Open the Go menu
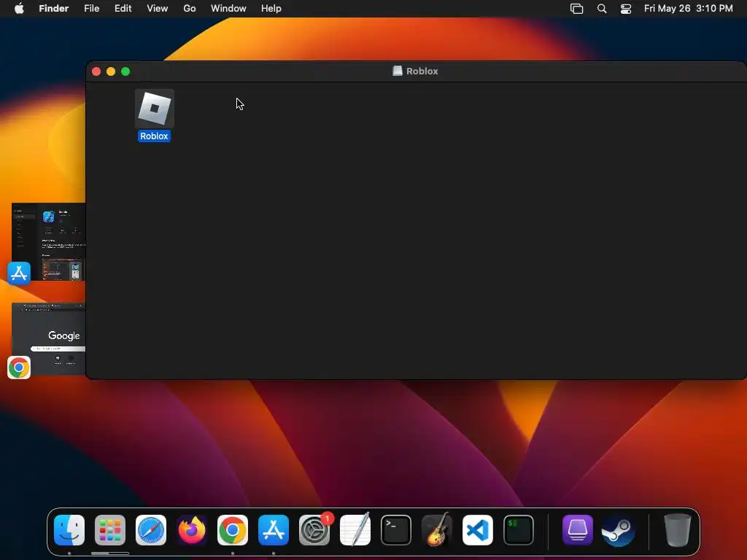This screenshot has height=560, width=747. [x=190, y=9]
